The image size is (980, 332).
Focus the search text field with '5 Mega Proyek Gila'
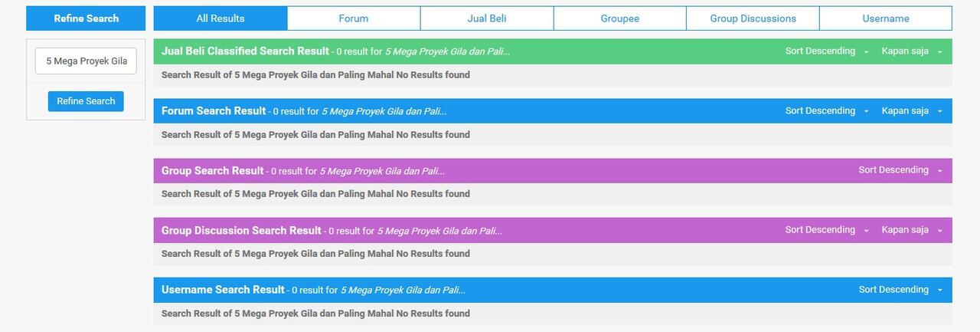click(86, 61)
